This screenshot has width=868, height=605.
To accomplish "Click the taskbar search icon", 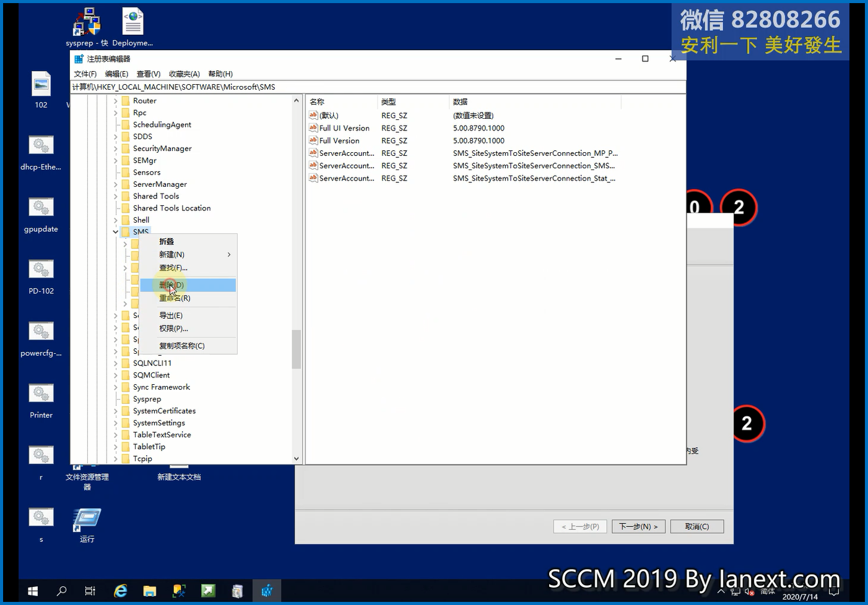I will coord(61,591).
